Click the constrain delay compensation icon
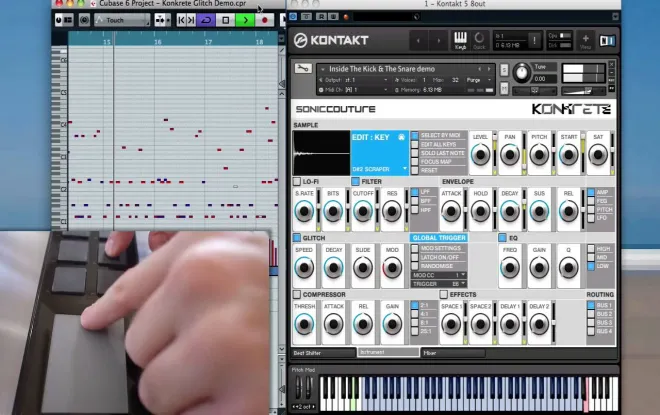 pos(84,20)
